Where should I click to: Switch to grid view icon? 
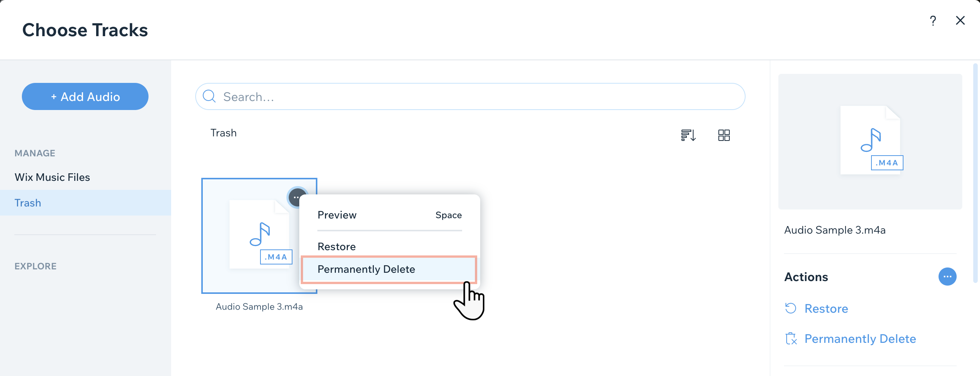[724, 135]
